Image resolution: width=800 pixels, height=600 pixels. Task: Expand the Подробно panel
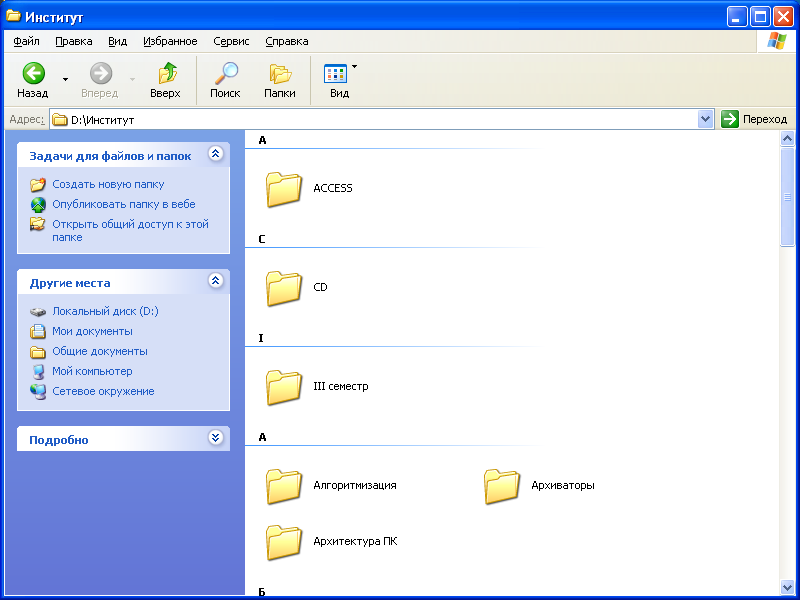(x=216, y=438)
